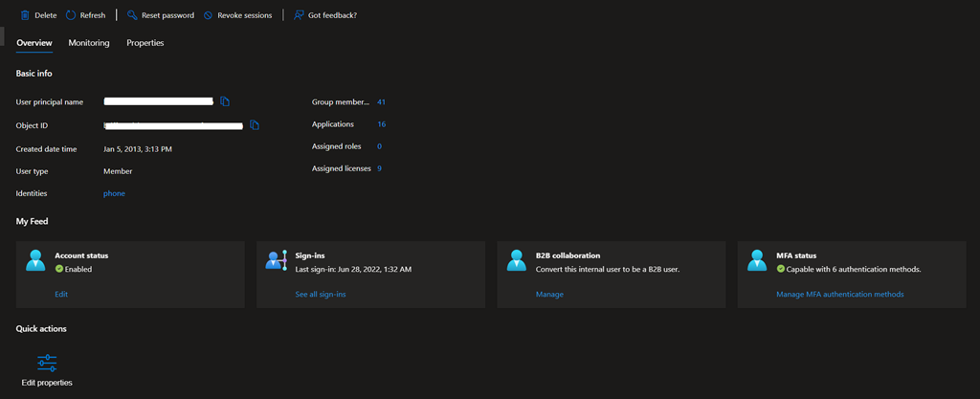The height and width of the screenshot is (399, 980).
Task: Select the Overview tab
Action: click(34, 43)
